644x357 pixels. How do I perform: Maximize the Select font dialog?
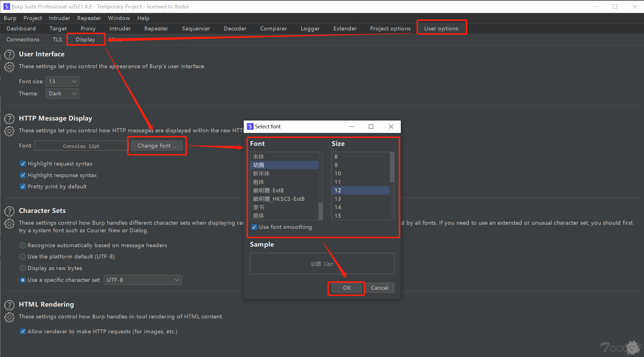(x=371, y=127)
